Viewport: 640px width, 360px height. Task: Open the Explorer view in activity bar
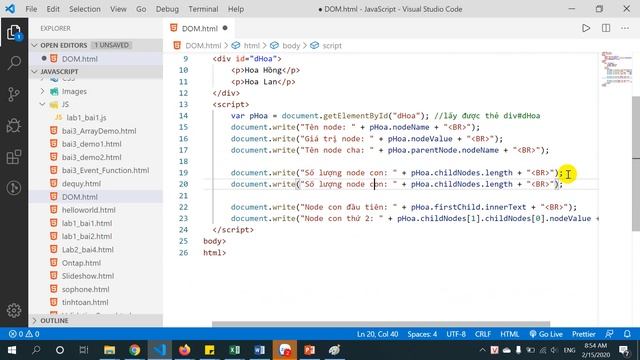coord(14,33)
